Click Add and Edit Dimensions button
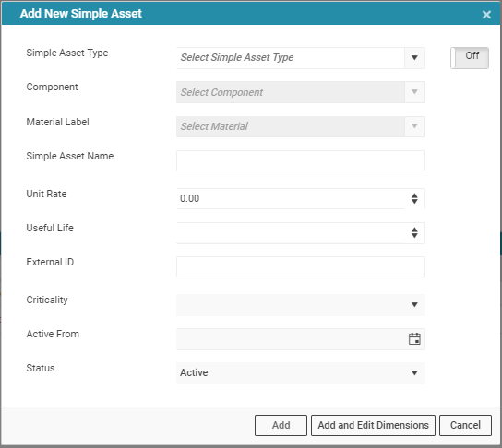This screenshot has height=448, width=502. pyautogui.click(x=373, y=425)
